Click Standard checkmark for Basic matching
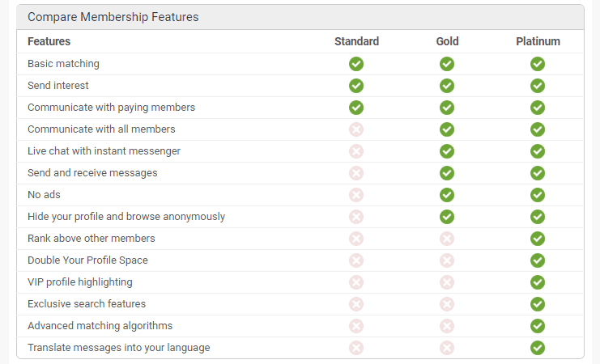 tap(356, 64)
